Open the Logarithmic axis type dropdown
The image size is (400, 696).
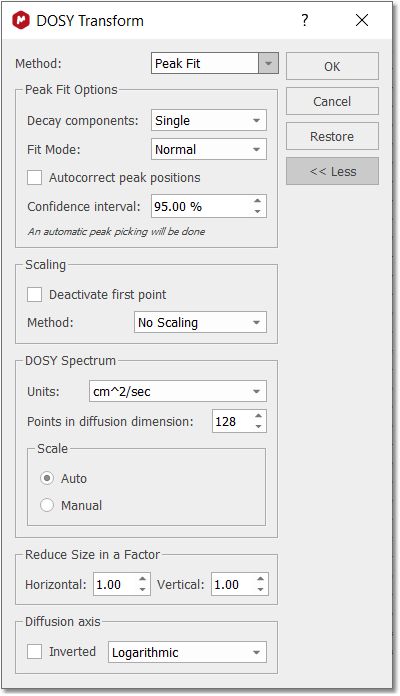pos(187,652)
